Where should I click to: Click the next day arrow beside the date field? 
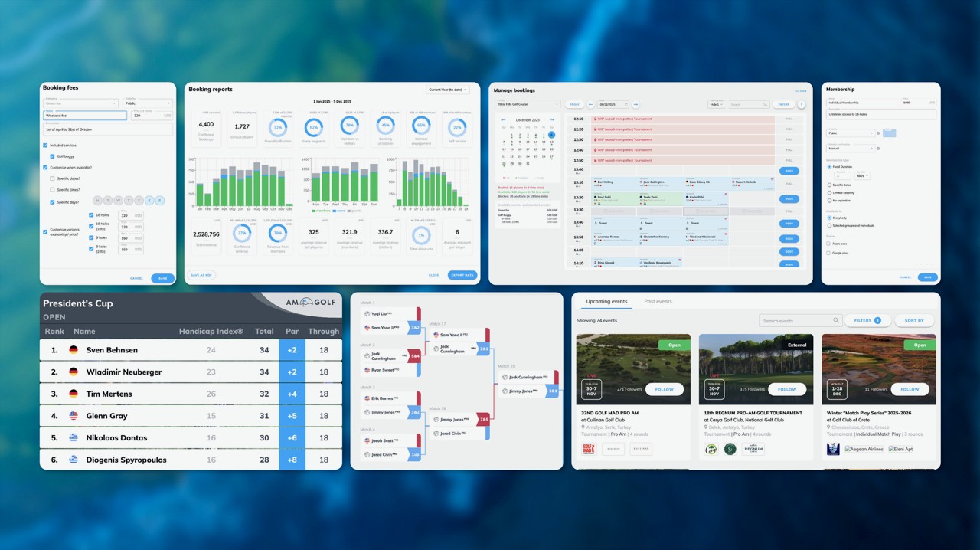635,104
